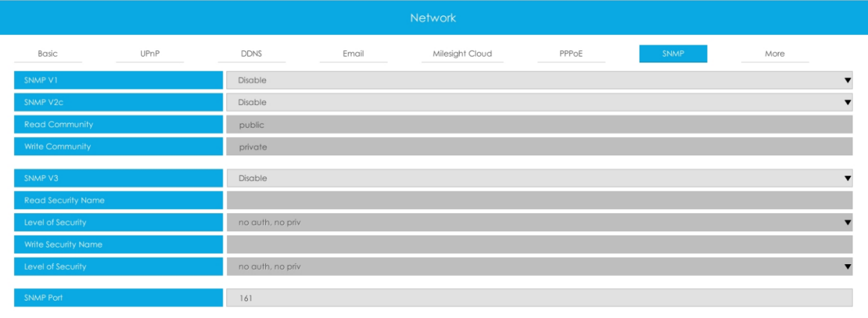Image resolution: width=868 pixels, height=318 pixels.
Task: Click the Write Security Name label
Action: tap(119, 245)
